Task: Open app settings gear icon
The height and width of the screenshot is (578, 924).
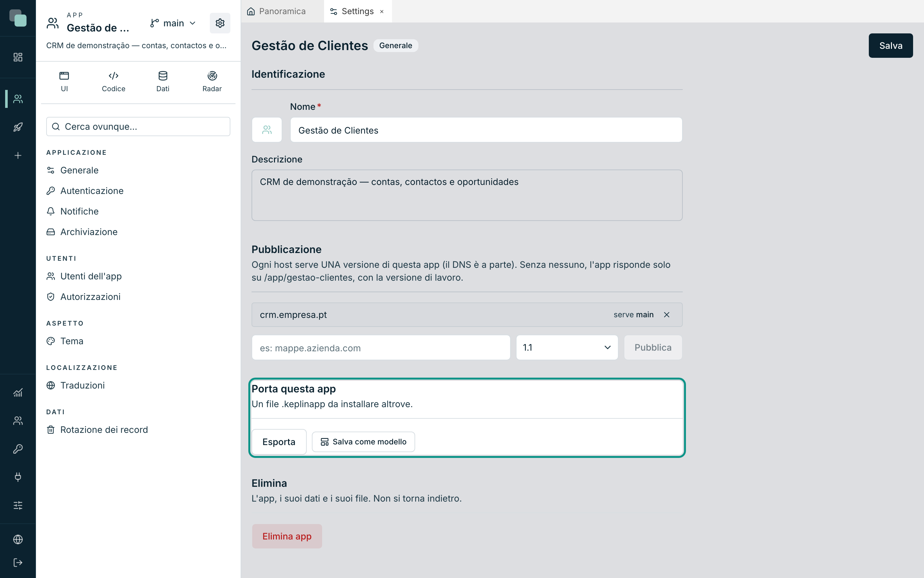Action: pos(220,23)
